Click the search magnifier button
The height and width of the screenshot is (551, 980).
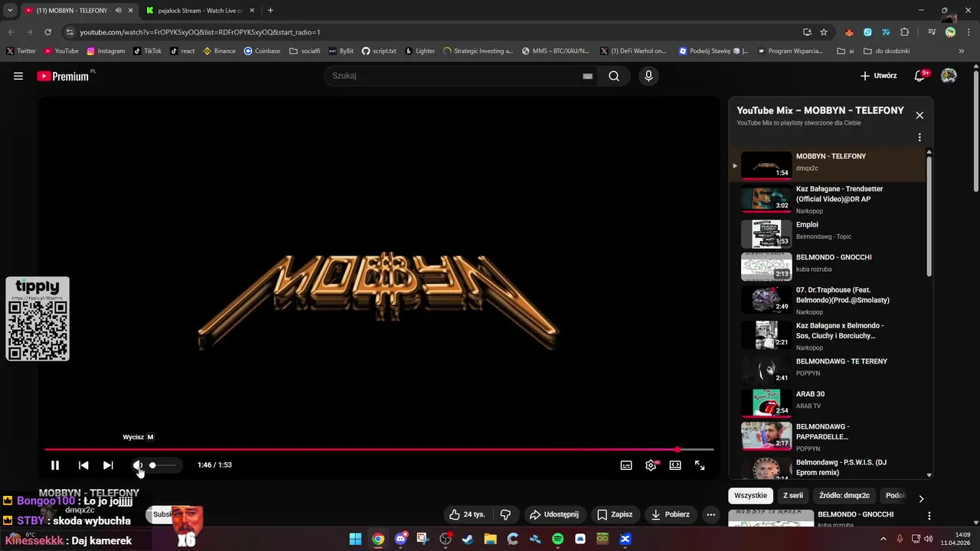tap(614, 76)
